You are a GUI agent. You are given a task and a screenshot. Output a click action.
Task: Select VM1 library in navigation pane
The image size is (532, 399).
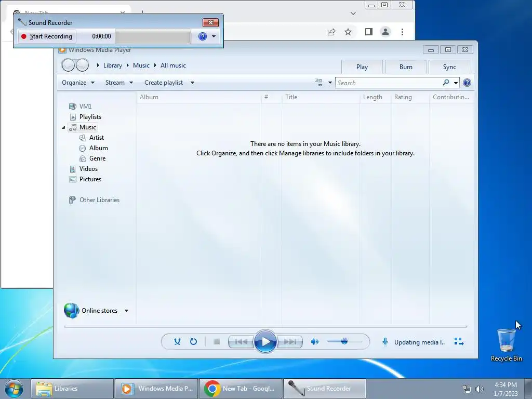click(81, 106)
